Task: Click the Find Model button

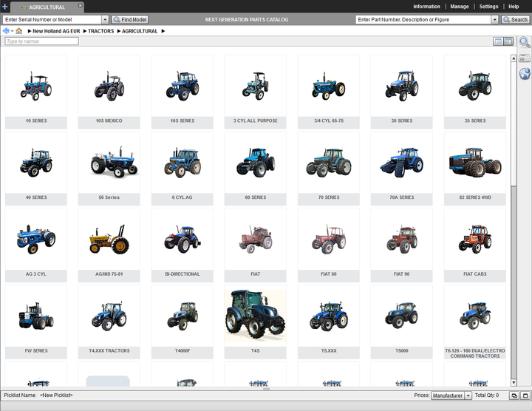Action: (x=130, y=20)
